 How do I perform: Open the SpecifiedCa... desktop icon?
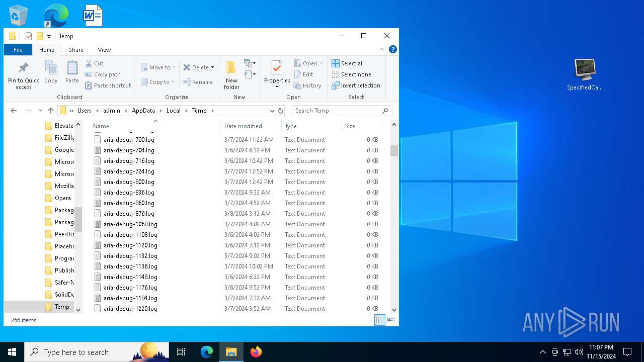click(585, 74)
